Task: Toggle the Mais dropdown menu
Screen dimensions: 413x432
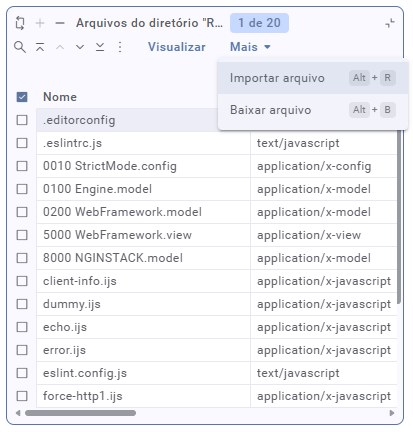Action: tap(250, 47)
